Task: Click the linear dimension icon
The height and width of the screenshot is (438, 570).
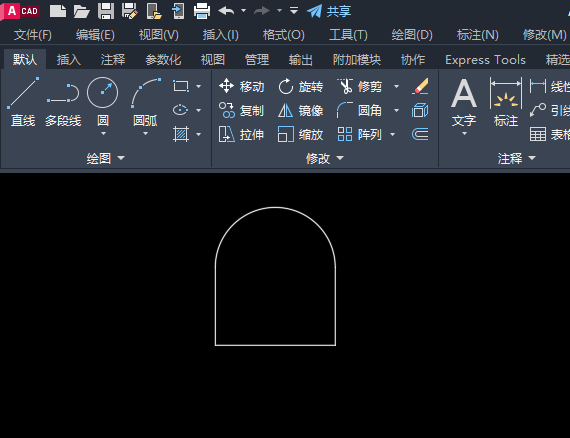Action: [x=538, y=87]
